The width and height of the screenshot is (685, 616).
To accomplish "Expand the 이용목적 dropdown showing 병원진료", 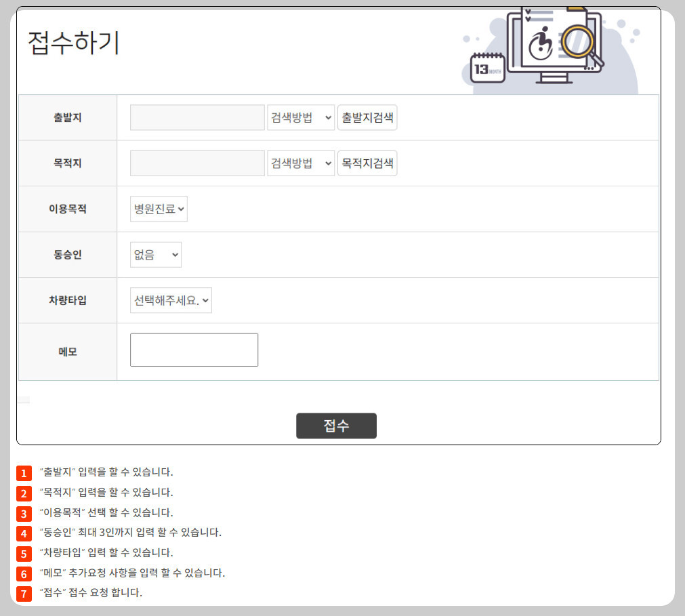I will click(x=159, y=209).
